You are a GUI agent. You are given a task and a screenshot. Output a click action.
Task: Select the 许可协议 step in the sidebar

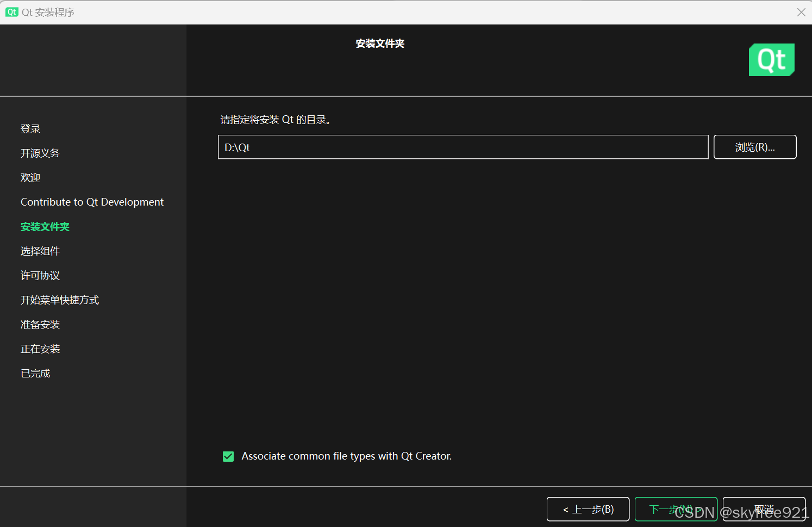click(x=40, y=276)
